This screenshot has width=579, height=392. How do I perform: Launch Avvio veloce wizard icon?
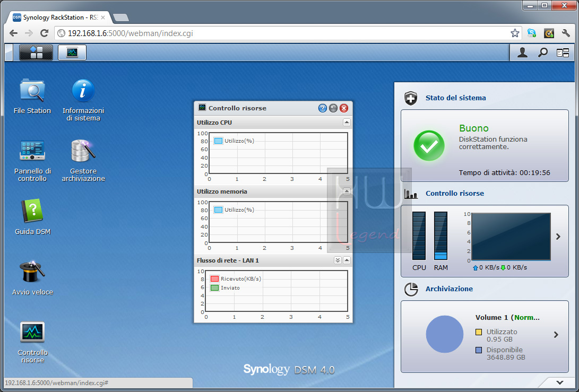32,277
